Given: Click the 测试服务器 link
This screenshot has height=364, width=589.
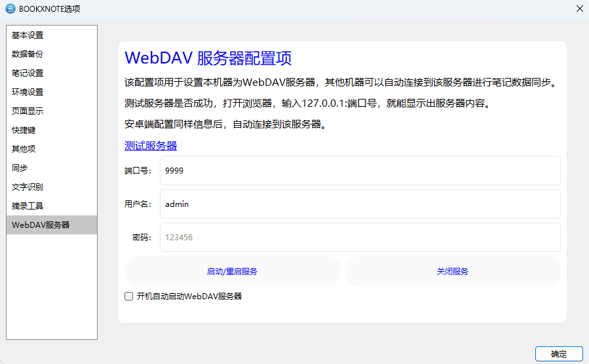Looking at the screenshot, I should [151, 145].
